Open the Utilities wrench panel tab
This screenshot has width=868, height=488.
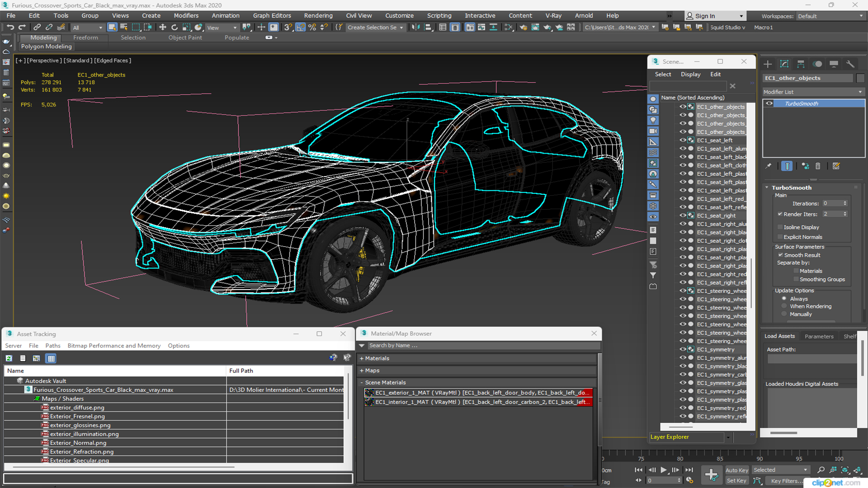pos(850,64)
